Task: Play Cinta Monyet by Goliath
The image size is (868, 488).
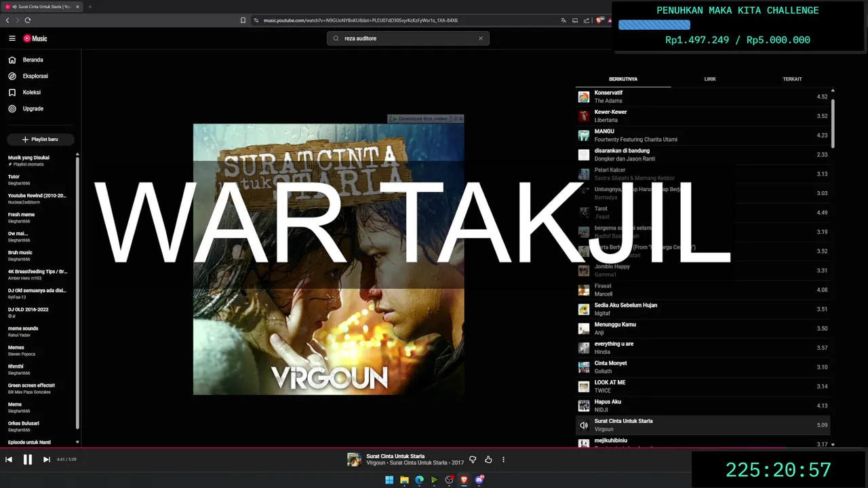Action: click(x=703, y=367)
